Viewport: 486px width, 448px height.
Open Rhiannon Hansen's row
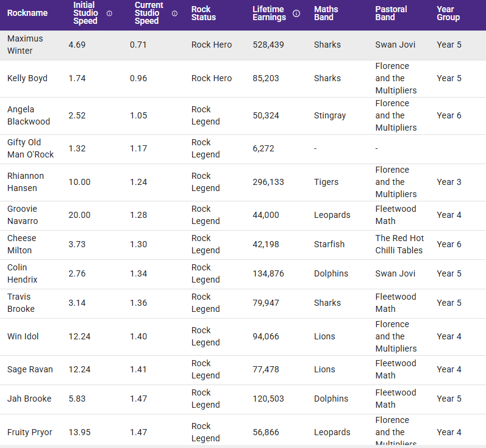pyautogui.click(x=26, y=182)
